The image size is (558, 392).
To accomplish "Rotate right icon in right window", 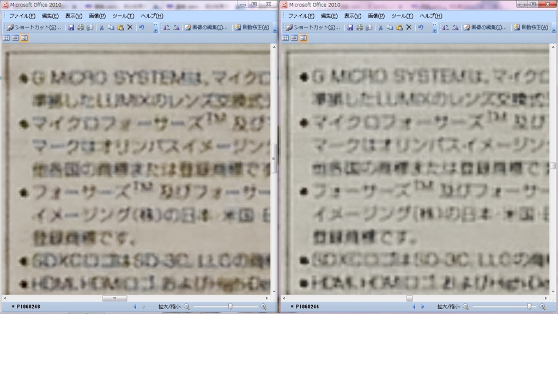I will [455, 27].
